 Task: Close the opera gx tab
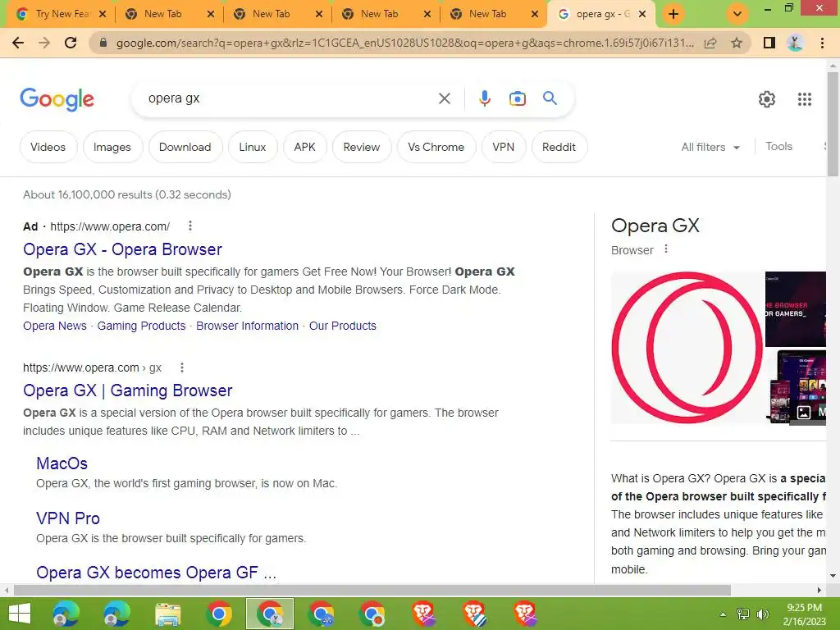pos(642,15)
